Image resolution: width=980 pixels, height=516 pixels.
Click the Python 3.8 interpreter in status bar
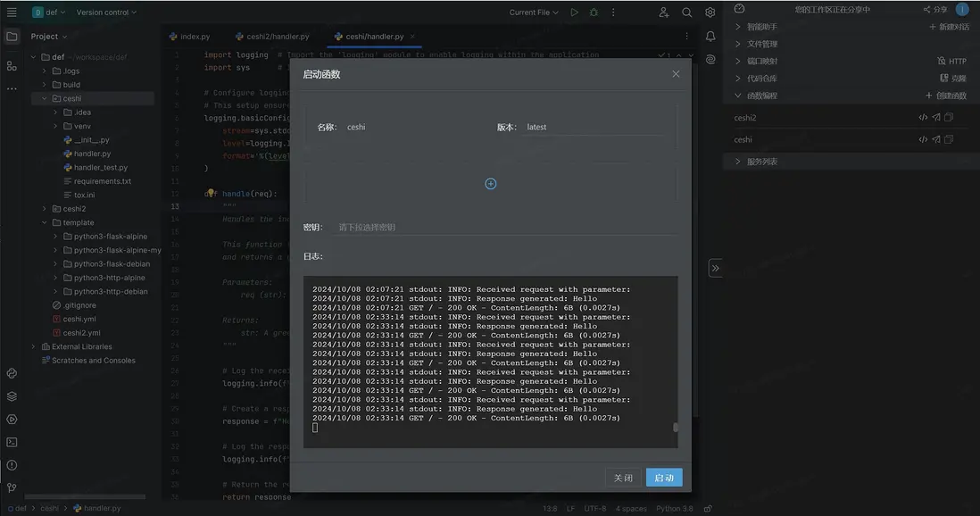tap(675, 509)
